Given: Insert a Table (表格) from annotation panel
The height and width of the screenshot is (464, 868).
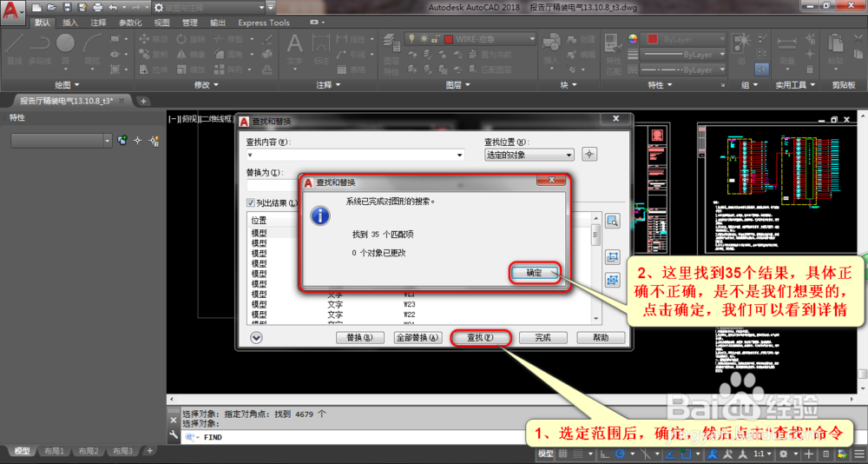Looking at the screenshot, I should tap(351, 70).
